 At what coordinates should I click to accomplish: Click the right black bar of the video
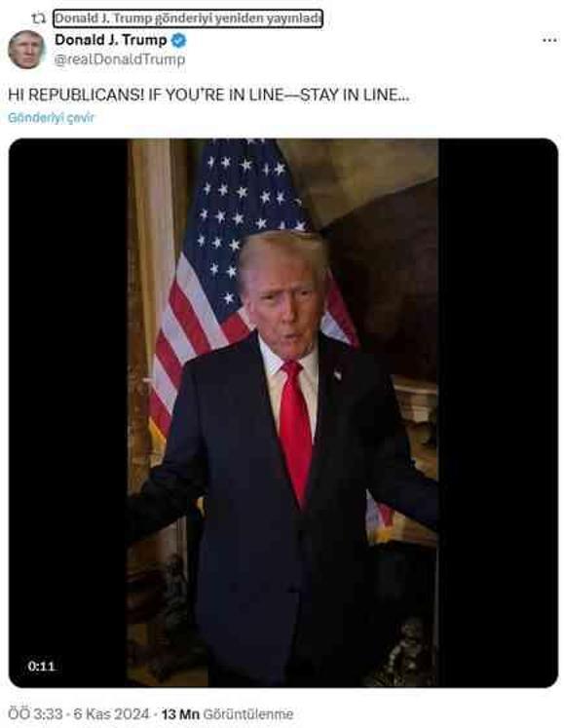click(498, 413)
